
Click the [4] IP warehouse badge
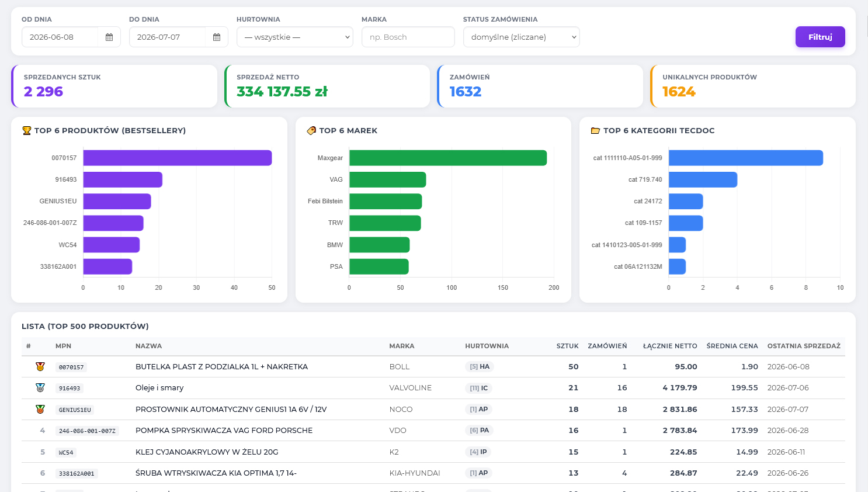click(478, 452)
